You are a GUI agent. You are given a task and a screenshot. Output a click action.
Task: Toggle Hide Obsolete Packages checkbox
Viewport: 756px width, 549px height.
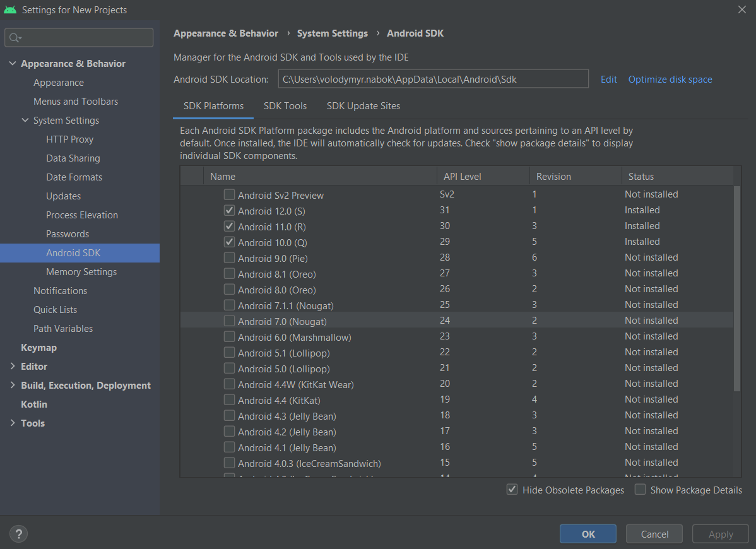(x=512, y=490)
